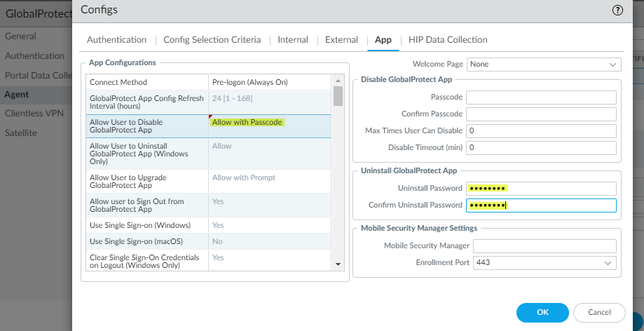Switch to the Authentication tab

(116, 40)
